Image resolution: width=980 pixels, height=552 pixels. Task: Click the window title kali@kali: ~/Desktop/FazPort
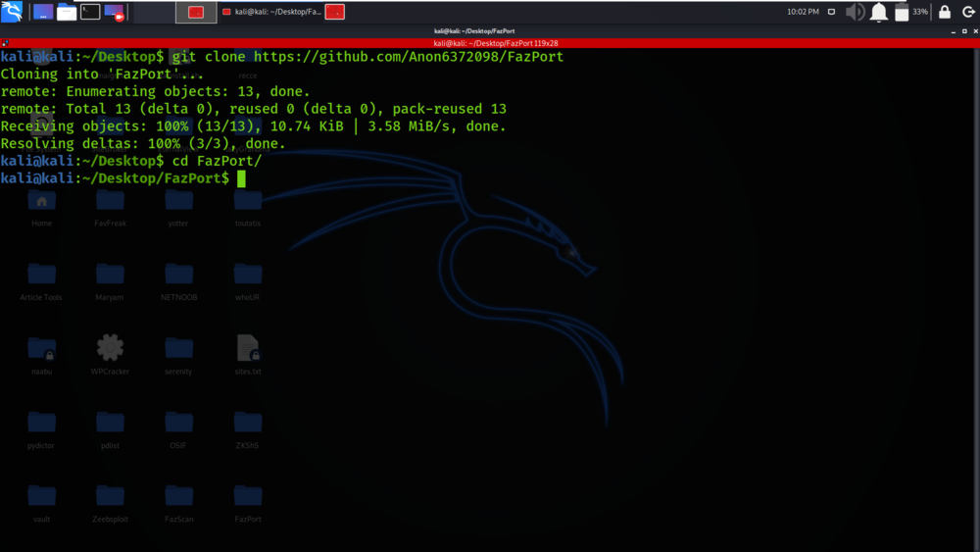pyautogui.click(x=474, y=30)
